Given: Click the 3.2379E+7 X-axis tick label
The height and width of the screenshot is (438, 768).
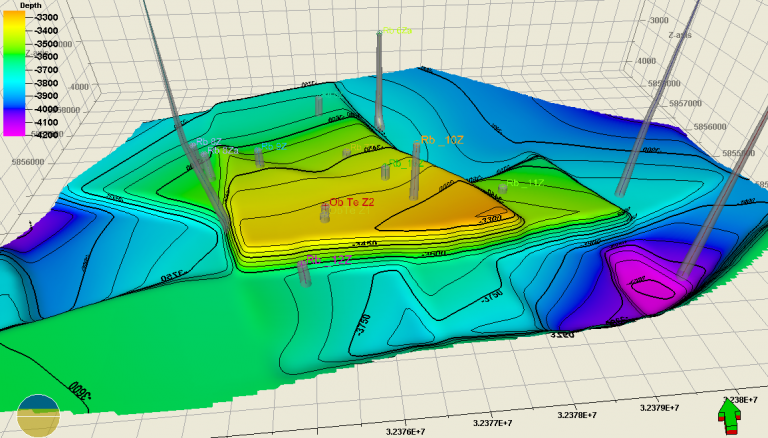Looking at the screenshot, I should pyautogui.click(x=660, y=408).
